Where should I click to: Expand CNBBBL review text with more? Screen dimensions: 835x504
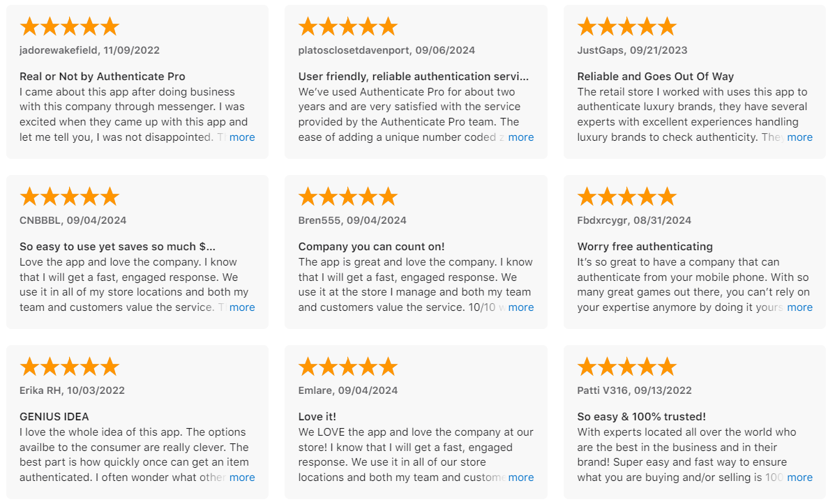pos(242,307)
